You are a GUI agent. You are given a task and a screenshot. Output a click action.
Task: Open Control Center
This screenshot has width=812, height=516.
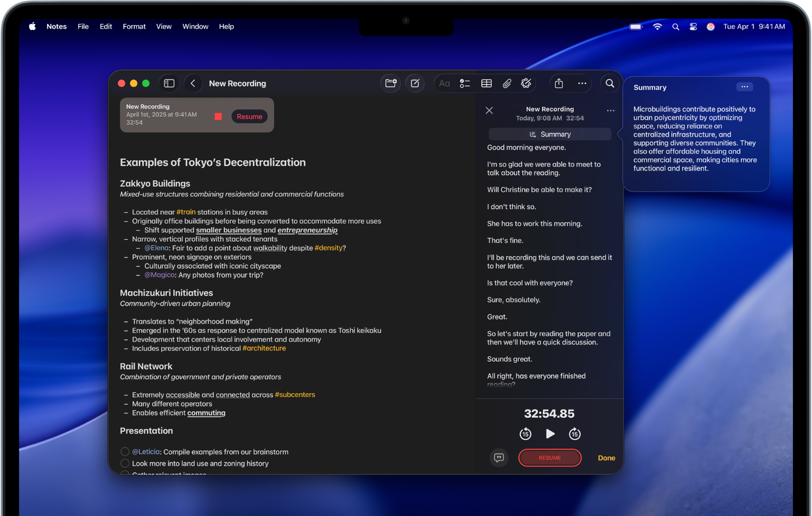click(693, 27)
